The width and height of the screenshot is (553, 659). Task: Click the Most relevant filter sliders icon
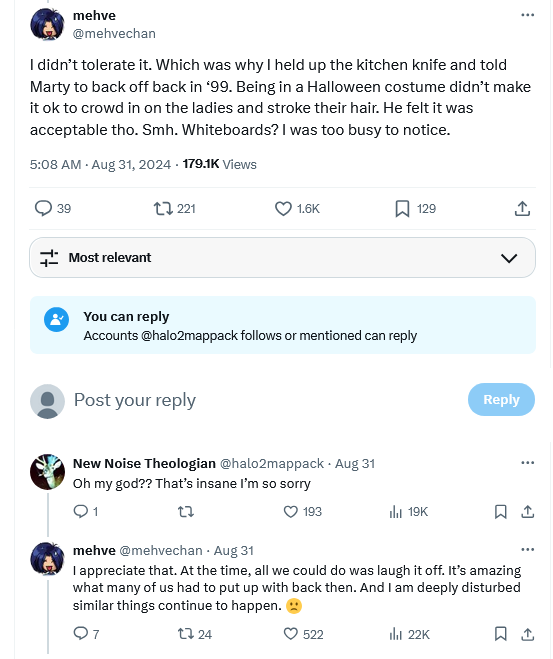[49, 258]
